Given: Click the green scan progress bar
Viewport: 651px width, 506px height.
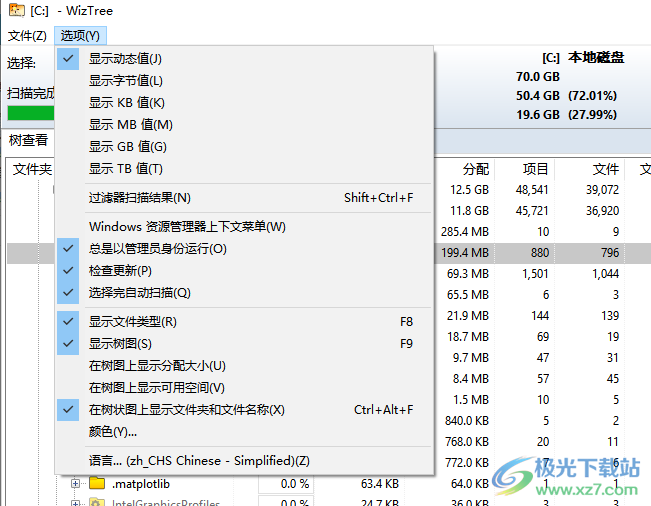Looking at the screenshot, I should tap(31, 113).
